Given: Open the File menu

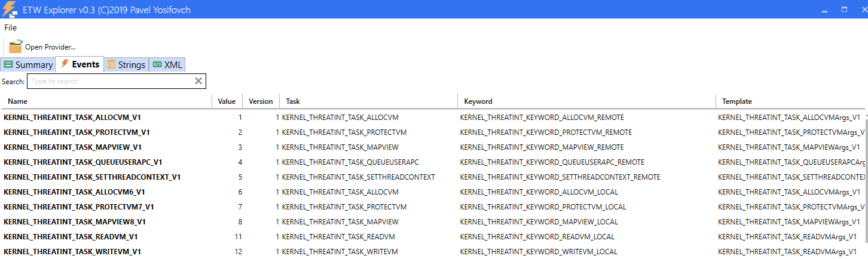Looking at the screenshot, I should pos(11,27).
